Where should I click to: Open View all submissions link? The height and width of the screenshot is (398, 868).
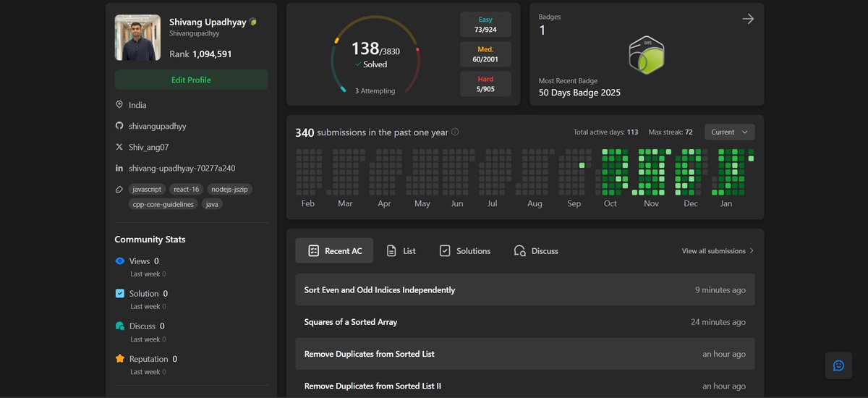click(x=718, y=251)
